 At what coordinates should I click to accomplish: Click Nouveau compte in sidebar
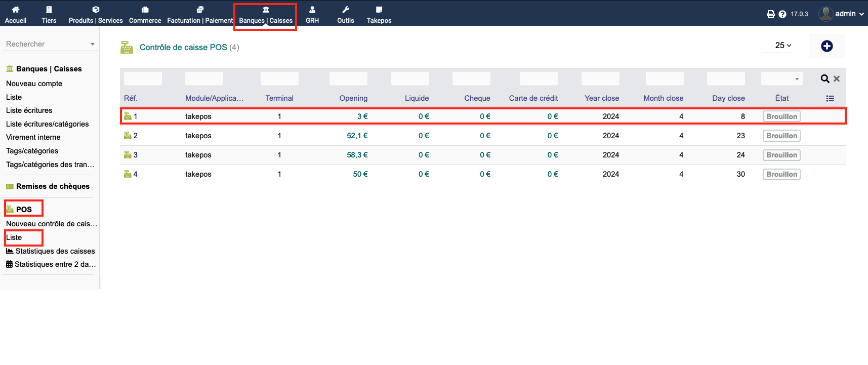[34, 84]
